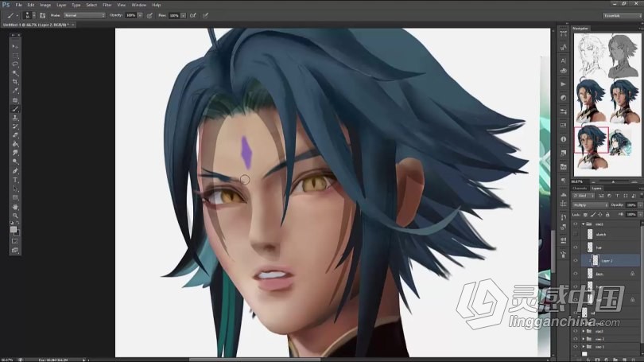Hide the face layer
Image resolution: width=644 pixels, height=362 pixels.
point(576,274)
